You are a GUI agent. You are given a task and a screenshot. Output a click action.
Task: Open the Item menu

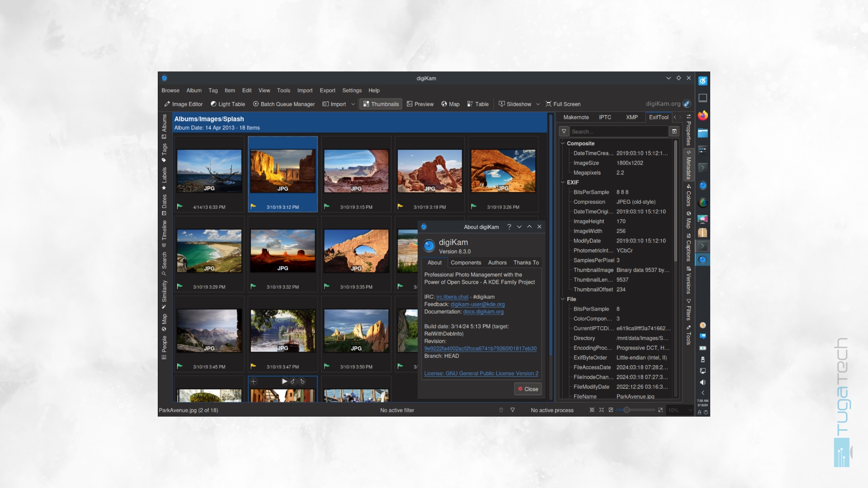coord(230,90)
